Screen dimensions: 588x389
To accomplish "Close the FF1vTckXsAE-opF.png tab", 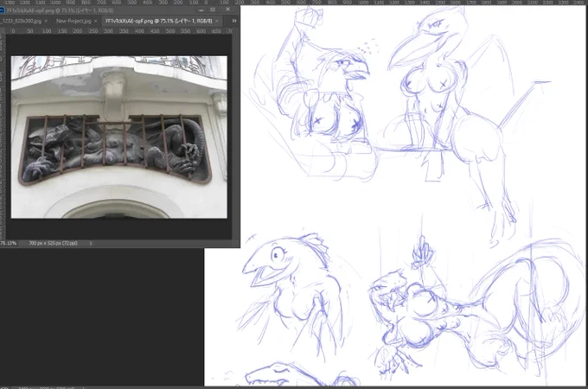I will pos(217,21).
